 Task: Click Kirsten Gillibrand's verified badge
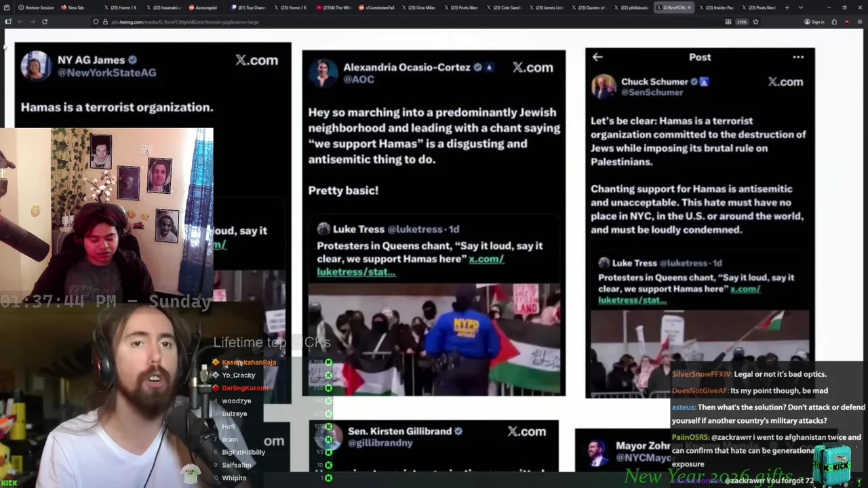458,431
